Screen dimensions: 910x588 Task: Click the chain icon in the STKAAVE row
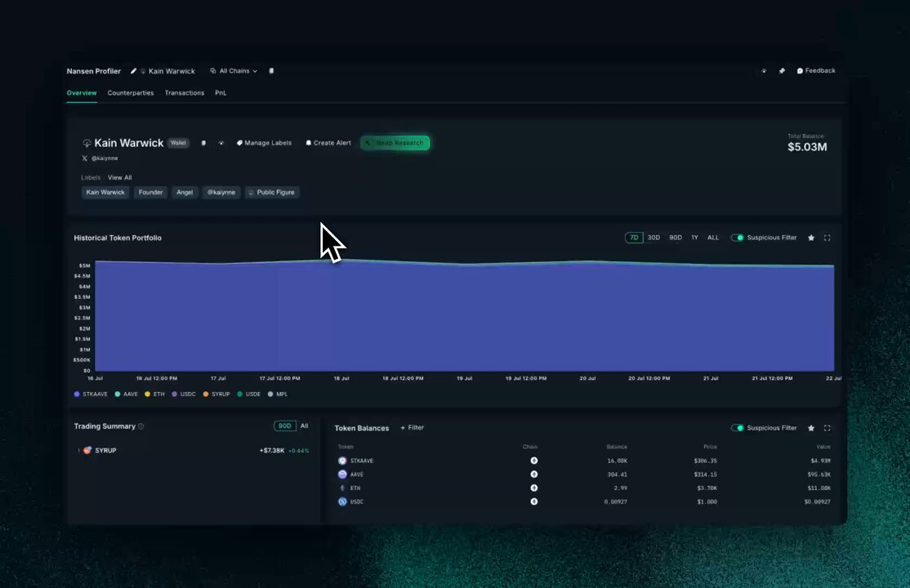click(x=534, y=461)
